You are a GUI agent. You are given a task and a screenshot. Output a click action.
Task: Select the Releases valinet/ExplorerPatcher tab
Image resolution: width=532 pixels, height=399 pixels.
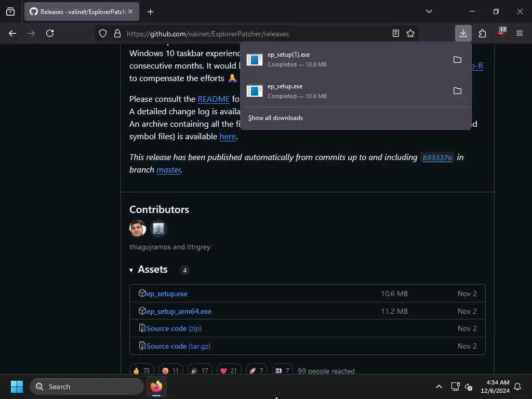tap(82, 11)
